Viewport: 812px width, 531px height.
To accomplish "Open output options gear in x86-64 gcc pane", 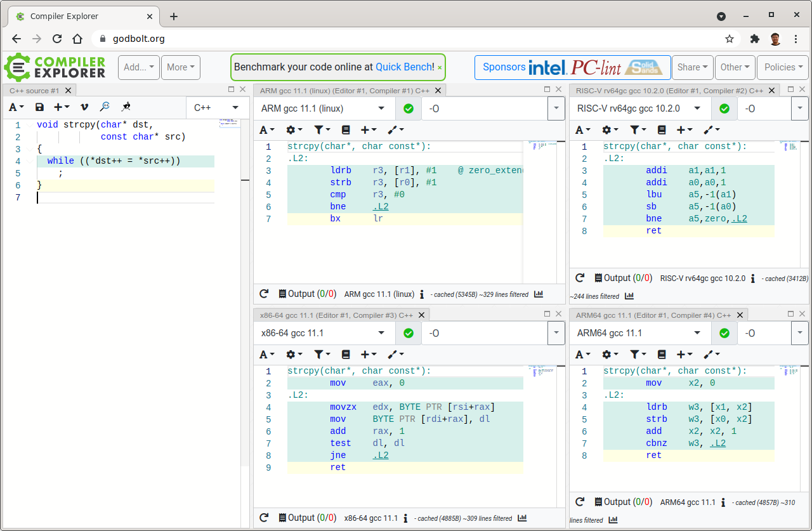I will [x=294, y=355].
